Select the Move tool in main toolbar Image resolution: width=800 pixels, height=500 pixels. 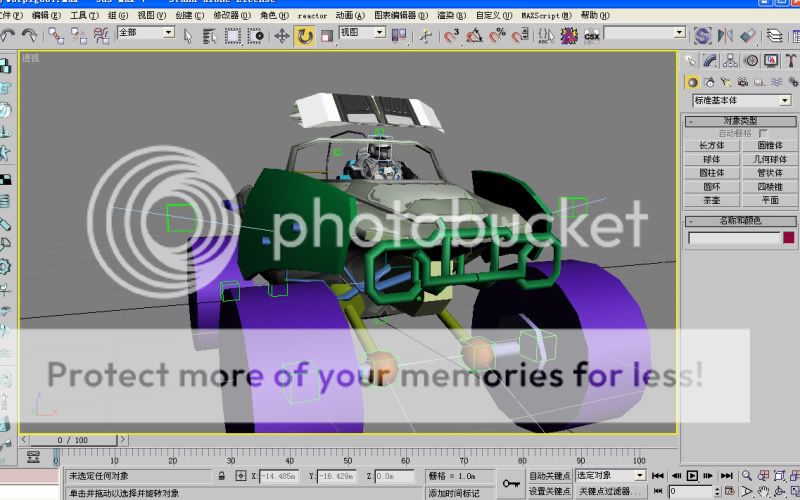coord(282,36)
